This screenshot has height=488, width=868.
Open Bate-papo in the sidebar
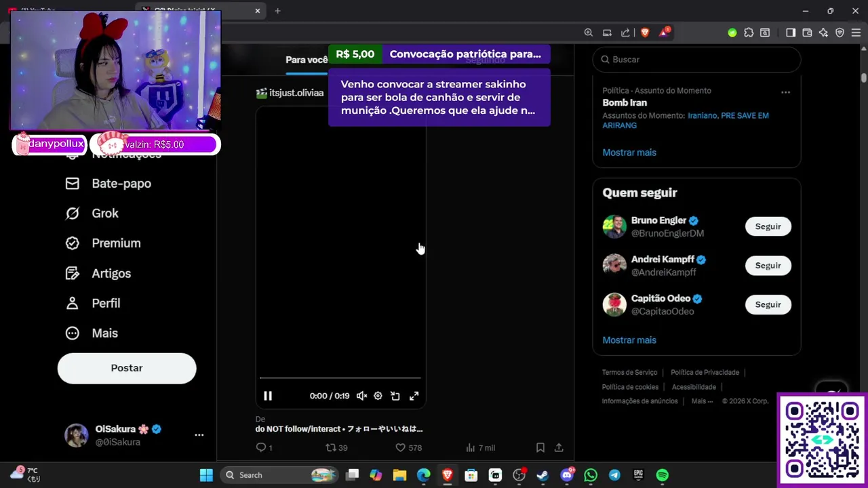108,184
